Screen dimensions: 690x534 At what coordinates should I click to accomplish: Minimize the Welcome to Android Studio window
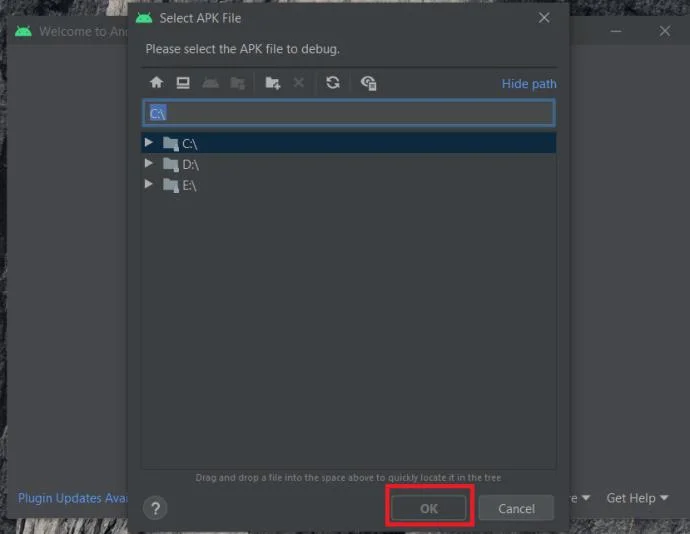tap(616, 31)
